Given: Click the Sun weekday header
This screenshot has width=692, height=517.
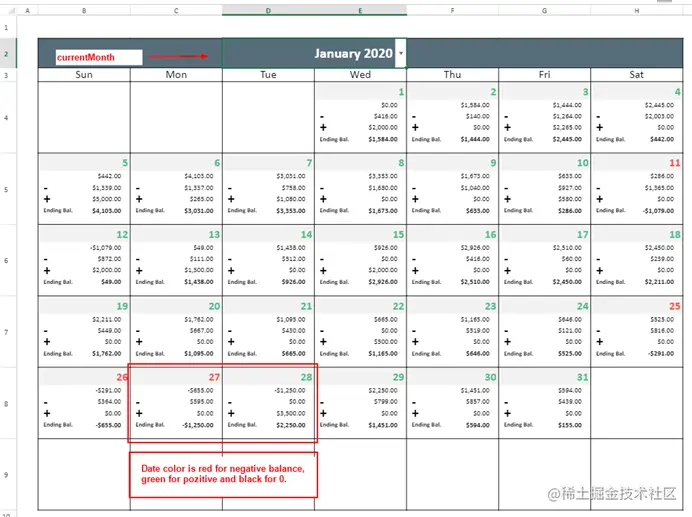Looking at the screenshot, I should pos(84,75).
